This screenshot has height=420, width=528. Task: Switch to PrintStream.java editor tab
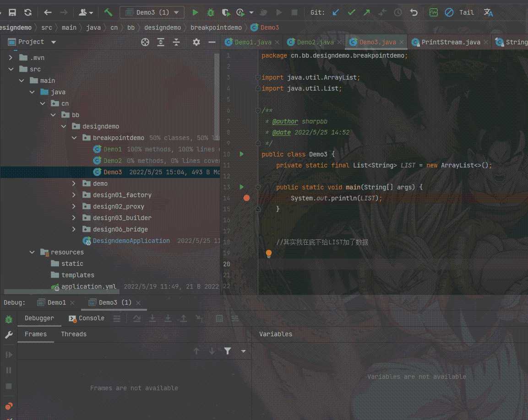(451, 42)
